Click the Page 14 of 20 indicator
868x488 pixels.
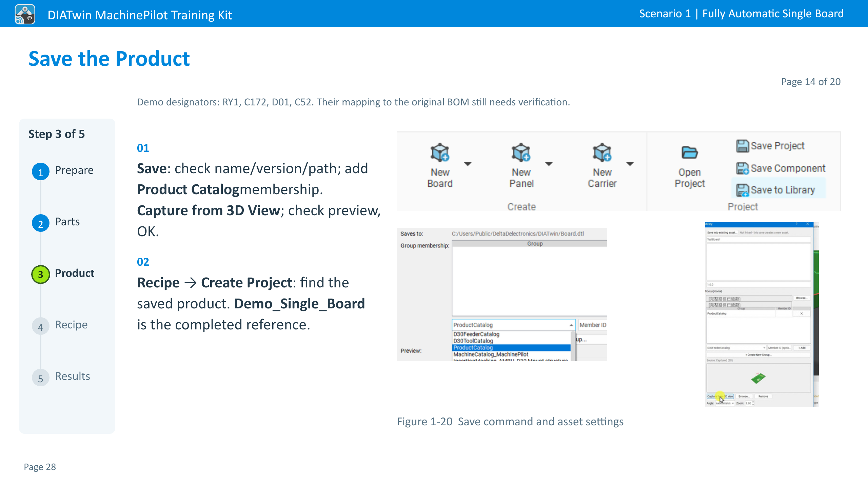tap(811, 82)
